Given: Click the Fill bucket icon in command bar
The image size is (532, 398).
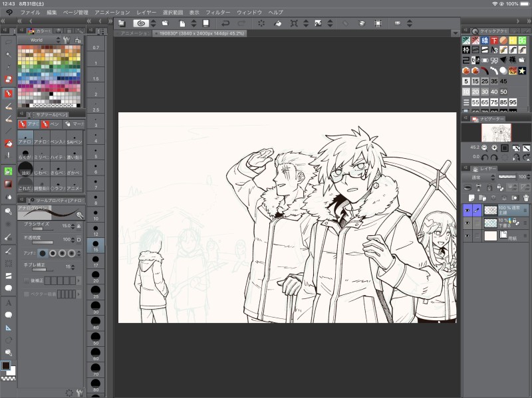Looking at the screenshot, I should [x=277, y=23].
